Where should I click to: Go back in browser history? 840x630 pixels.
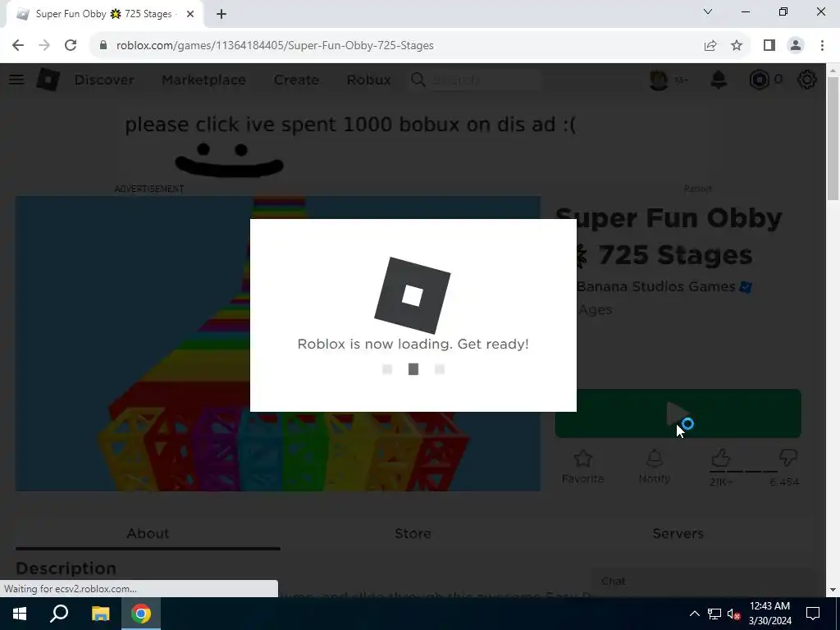click(18, 46)
